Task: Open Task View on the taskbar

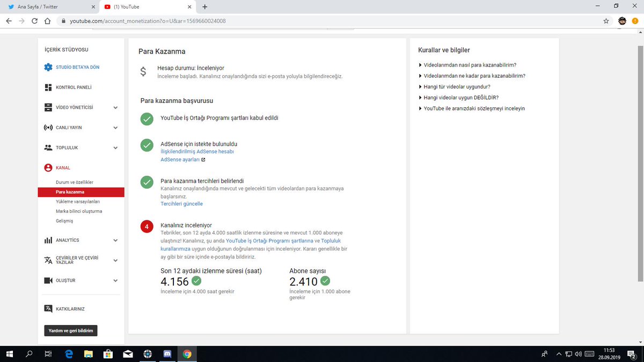Action: coord(49,354)
